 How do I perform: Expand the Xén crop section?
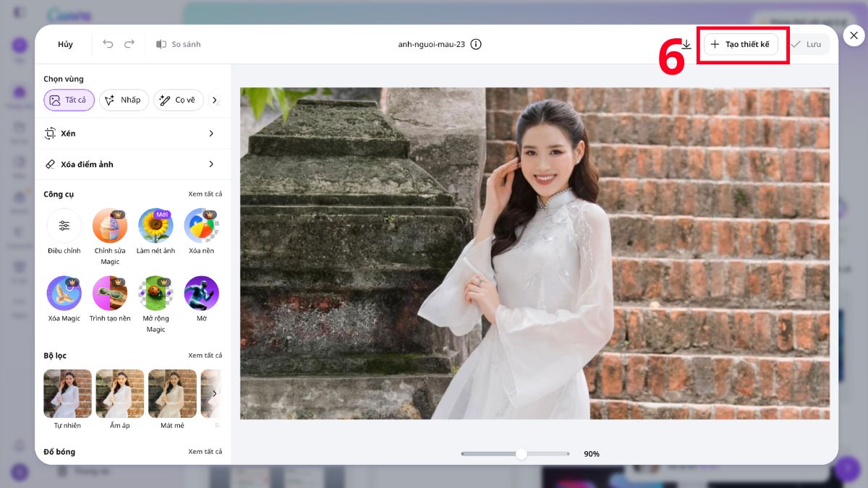click(133, 134)
